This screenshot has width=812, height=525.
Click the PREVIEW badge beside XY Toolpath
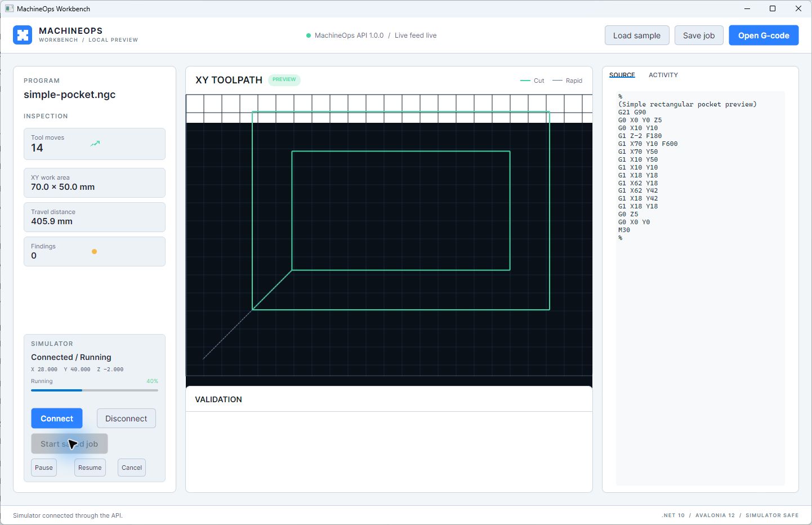tap(284, 79)
